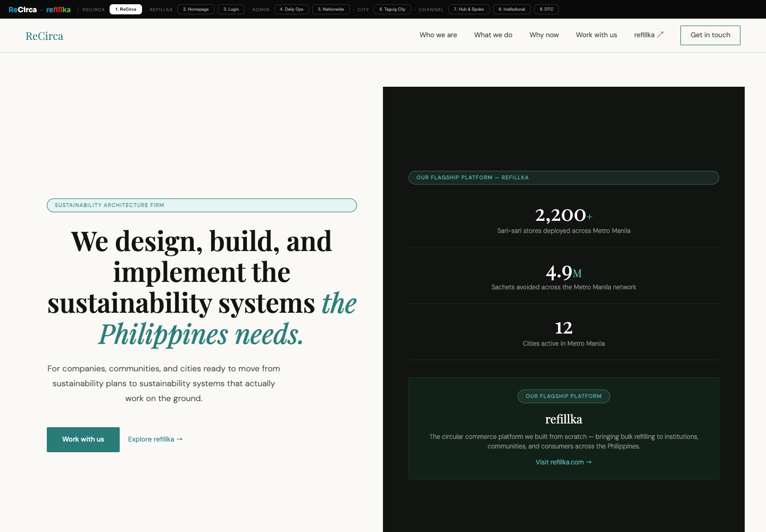This screenshot has width=766, height=532.
Task: Switch to the 2. Homepage tab
Action: pos(196,9)
